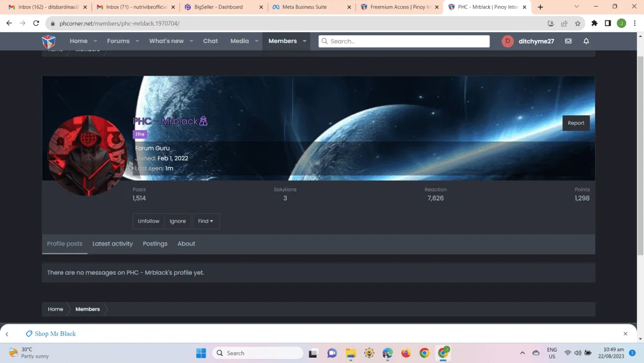
Task: Click the Ignore button
Action: click(178, 221)
